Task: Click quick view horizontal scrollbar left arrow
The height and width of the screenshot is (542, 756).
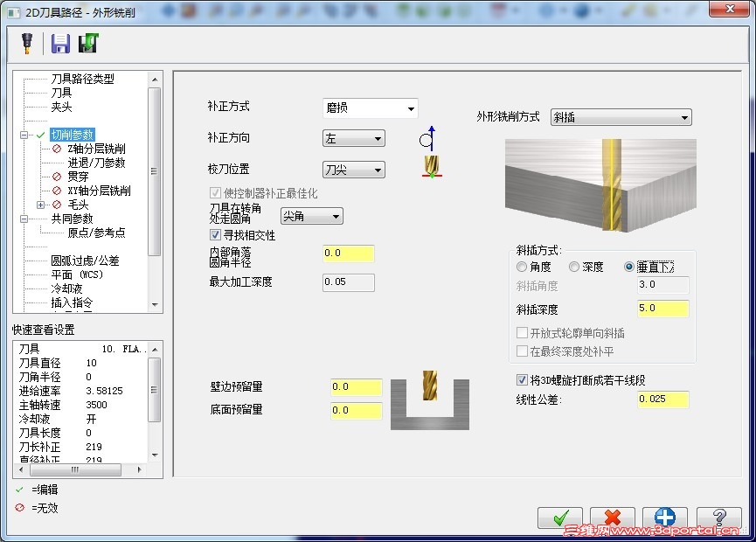Action: tap(21, 469)
